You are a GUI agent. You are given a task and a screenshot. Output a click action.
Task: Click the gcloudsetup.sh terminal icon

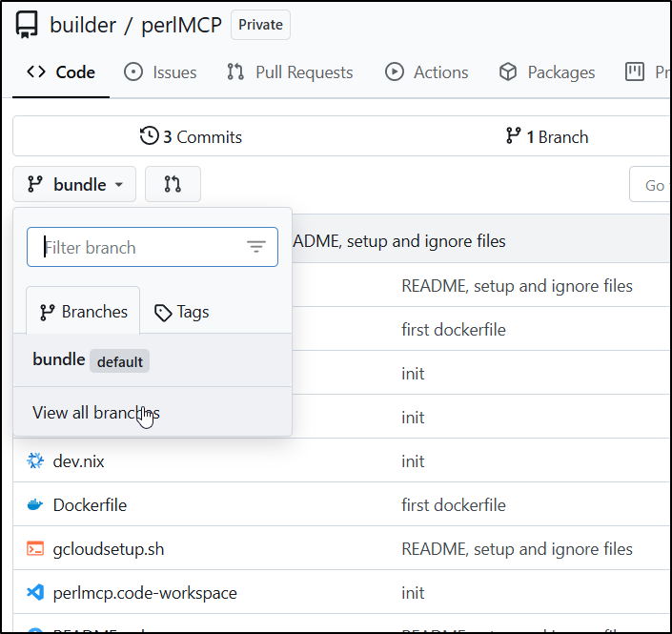pyautogui.click(x=35, y=549)
